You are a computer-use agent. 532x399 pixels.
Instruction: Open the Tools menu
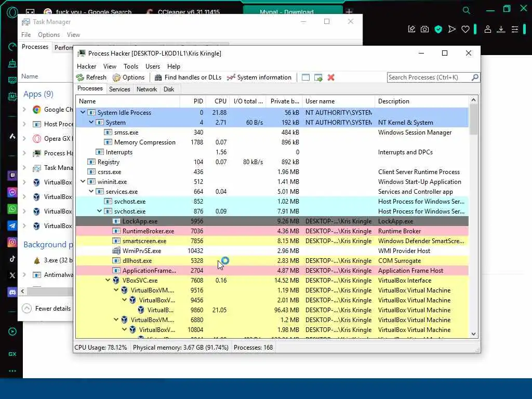(130, 66)
